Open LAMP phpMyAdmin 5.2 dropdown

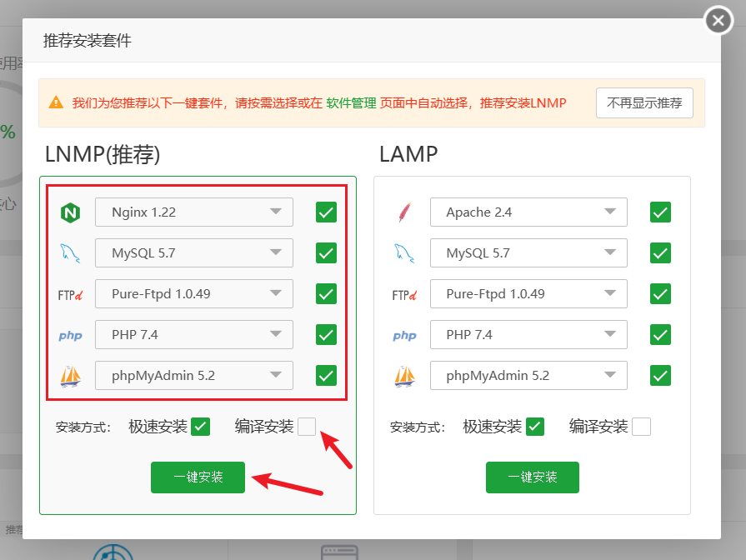528,376
